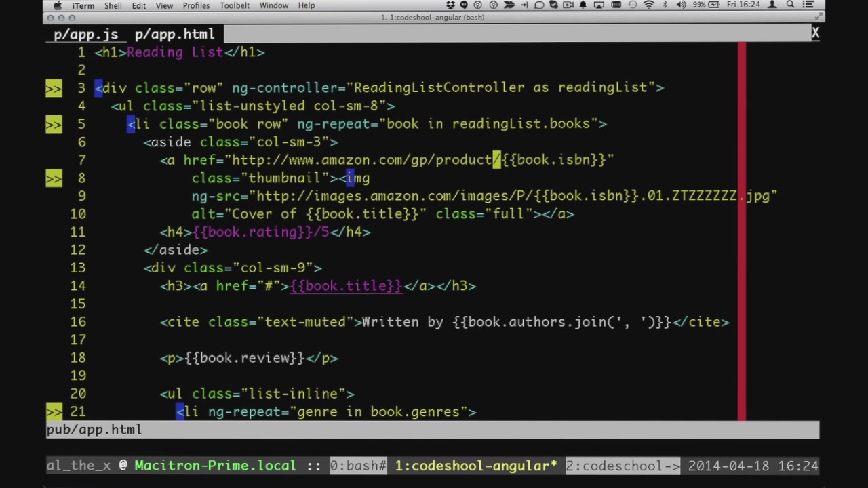The image size is (868, 488).
Task: Click the amazon.com/gp/product href URL
Action: tap(418, 160)
